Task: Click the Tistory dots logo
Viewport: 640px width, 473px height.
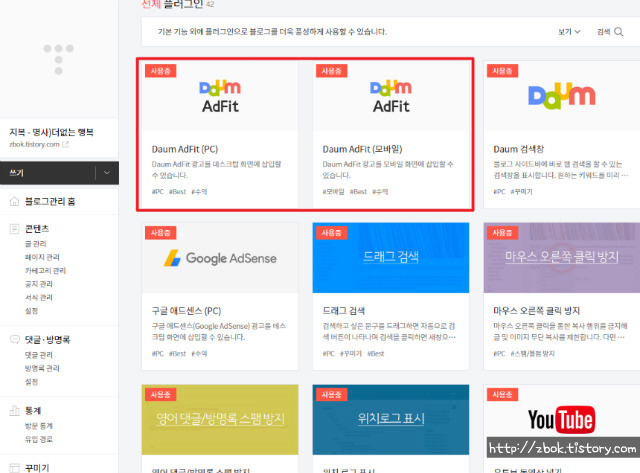Action: [59, 60]
